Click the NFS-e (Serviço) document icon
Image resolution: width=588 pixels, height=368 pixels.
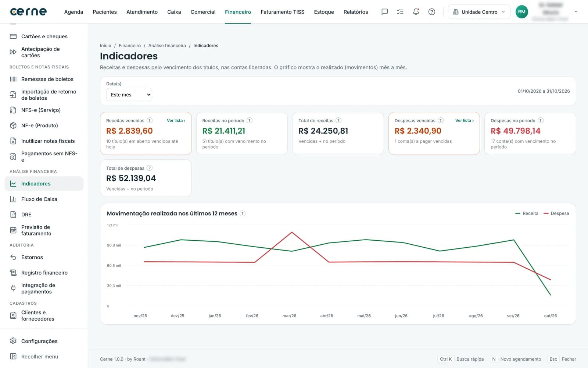click(x=13, y=110)
